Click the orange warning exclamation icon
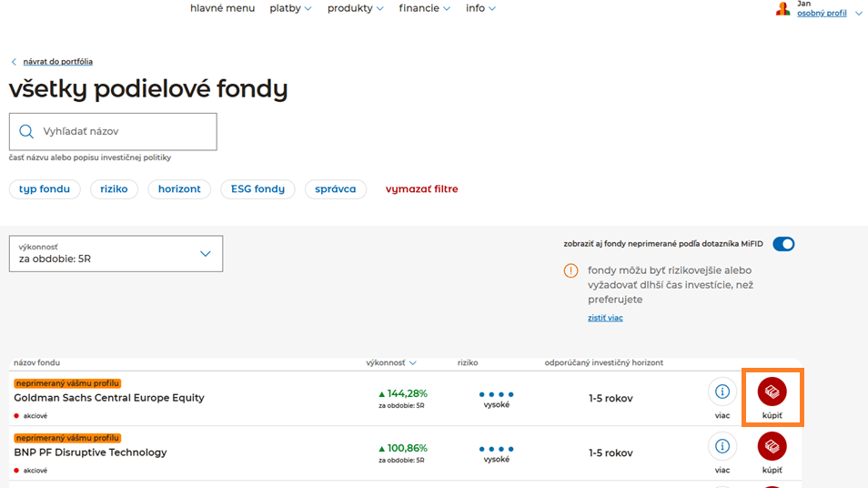Image resolution: width=868 pixels, height=488 pixels. (x=570, y=271)
